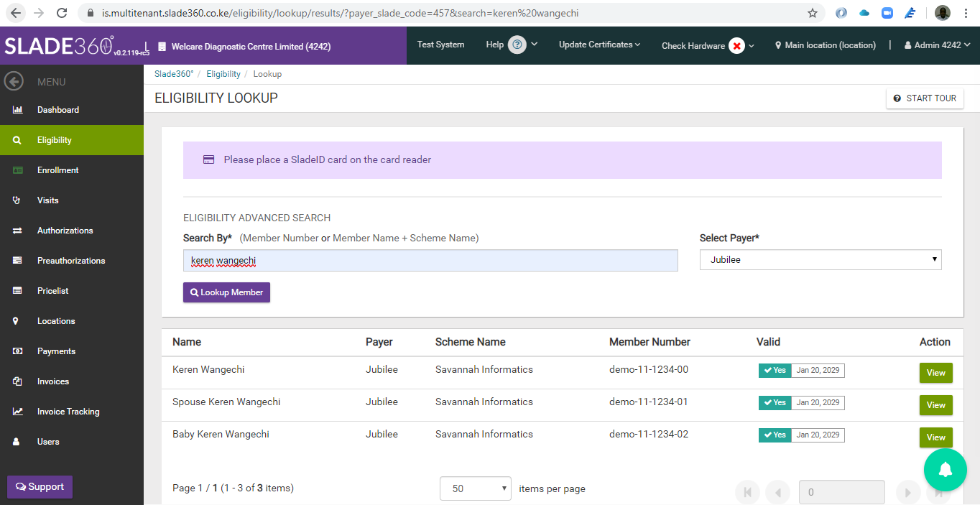Click the Invoice Tracking chart icon
980x505 pixels.
tap(18, 412)
